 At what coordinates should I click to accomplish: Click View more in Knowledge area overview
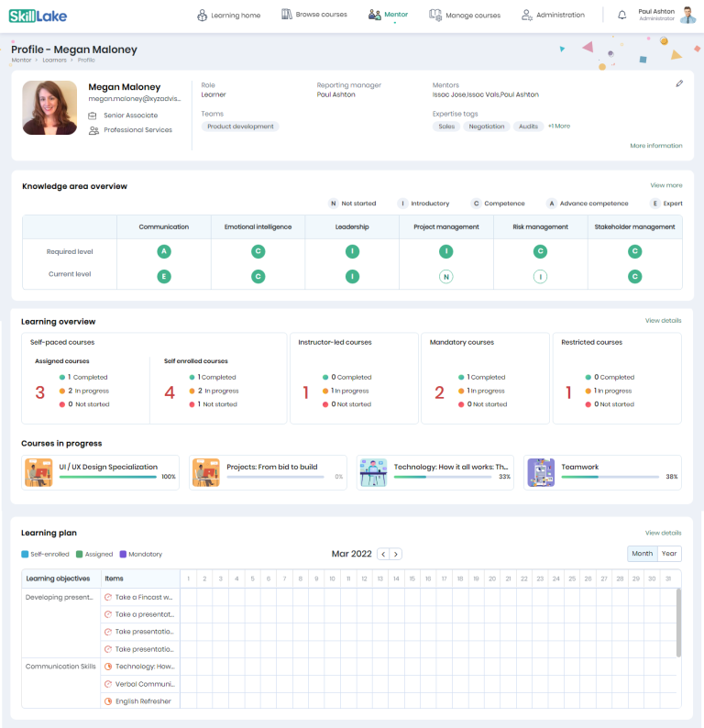(666, 185)
